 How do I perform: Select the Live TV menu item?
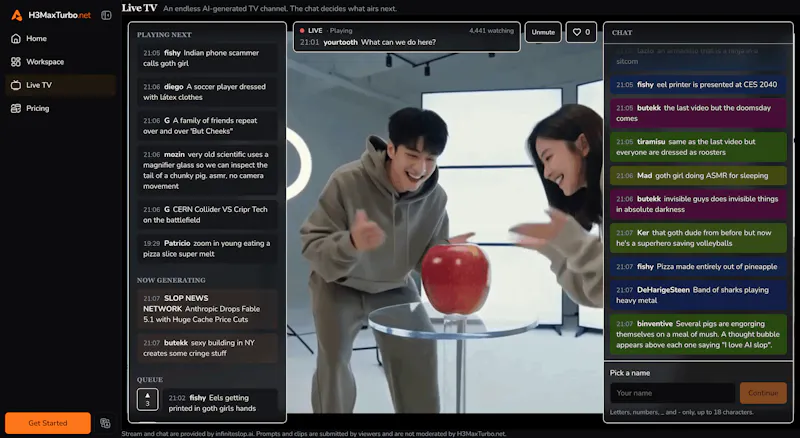(61, 85)
